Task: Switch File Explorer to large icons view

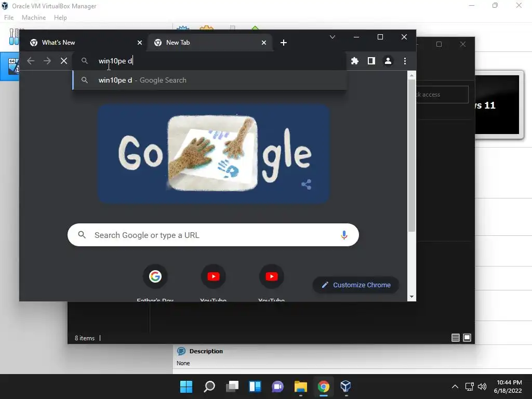Action: [467, 338]
